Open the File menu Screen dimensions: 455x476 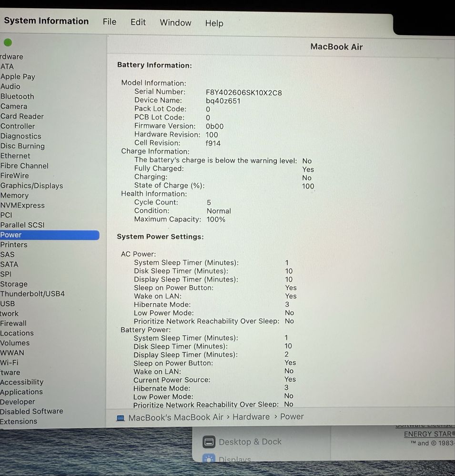tap(110, 22)
